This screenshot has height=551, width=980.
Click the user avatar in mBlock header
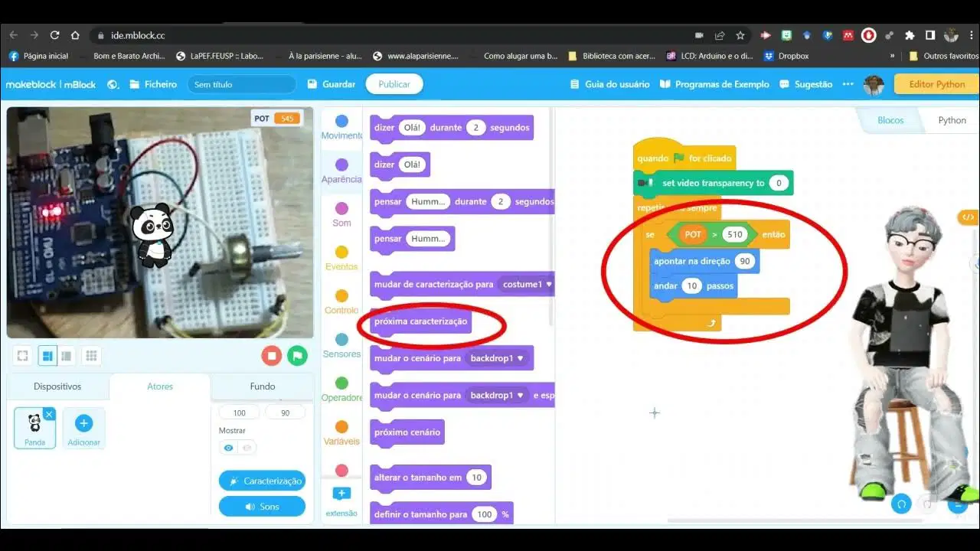pos(874,85)
